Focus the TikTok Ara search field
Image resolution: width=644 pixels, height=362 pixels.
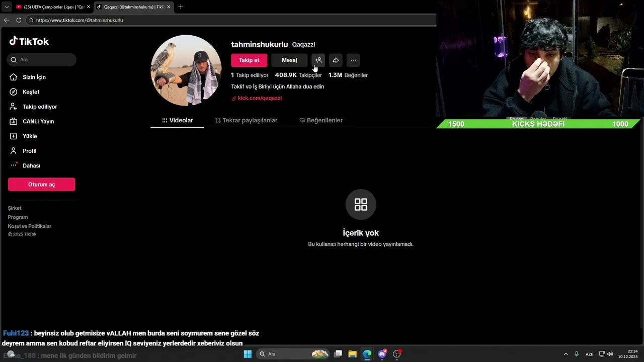coord(42,59)
